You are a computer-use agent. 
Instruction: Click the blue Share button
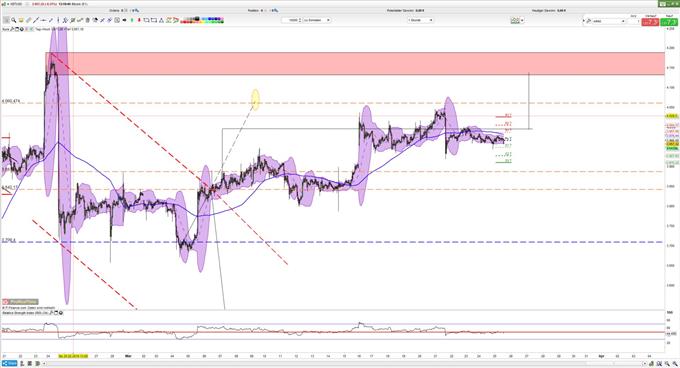[x=10, y=363]
